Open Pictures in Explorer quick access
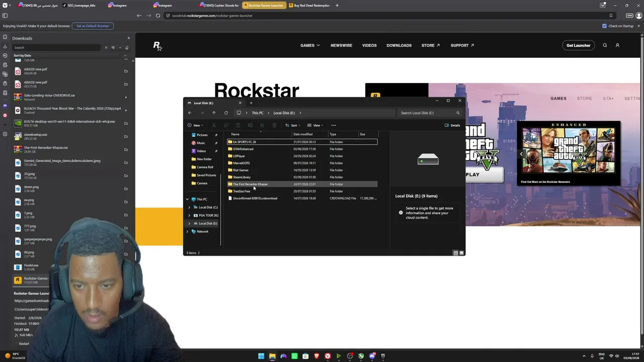Viewport: 644px width, 362px height. coord(202,135)
